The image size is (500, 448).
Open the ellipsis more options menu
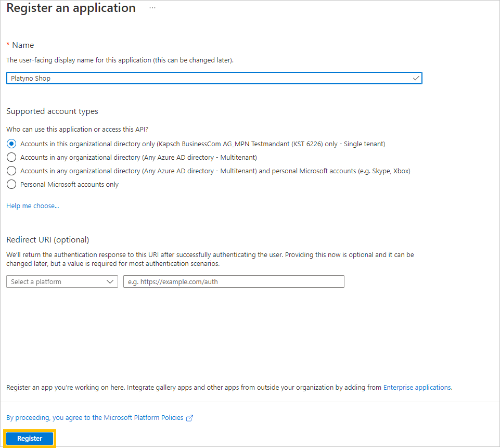(152, 8)
